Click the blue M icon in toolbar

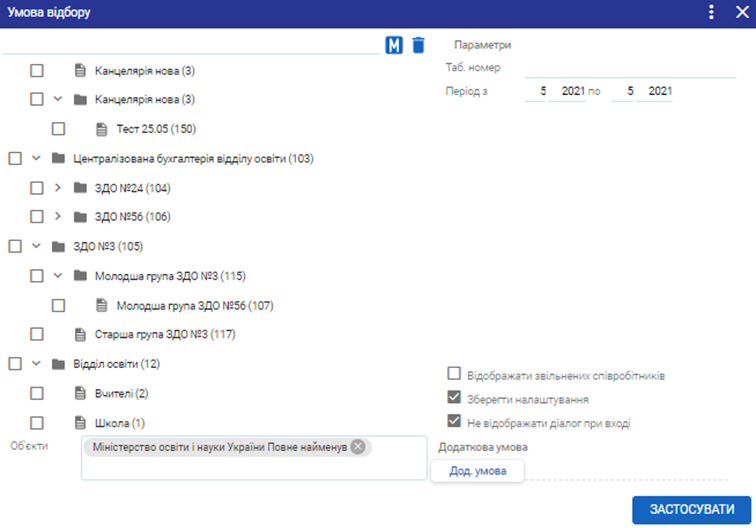pos(394,45)
